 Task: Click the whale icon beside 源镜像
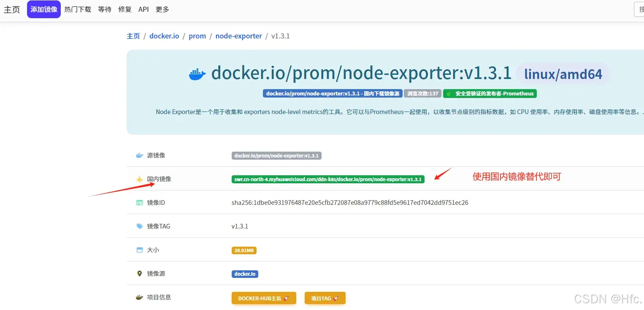coord(140,155)
